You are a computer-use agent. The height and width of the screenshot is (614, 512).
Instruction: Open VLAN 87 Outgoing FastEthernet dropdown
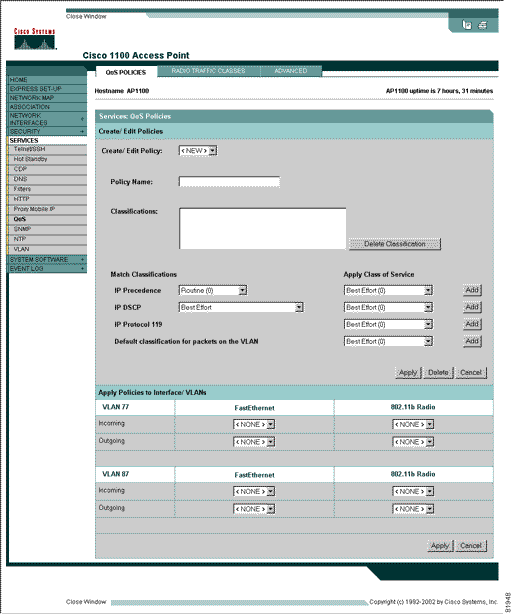click(x=254, y=509)
